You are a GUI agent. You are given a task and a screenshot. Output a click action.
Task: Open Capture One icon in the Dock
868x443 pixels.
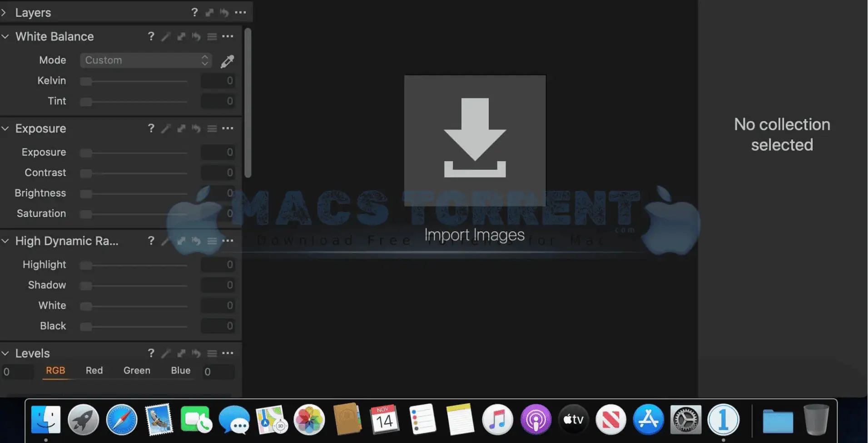724,419
